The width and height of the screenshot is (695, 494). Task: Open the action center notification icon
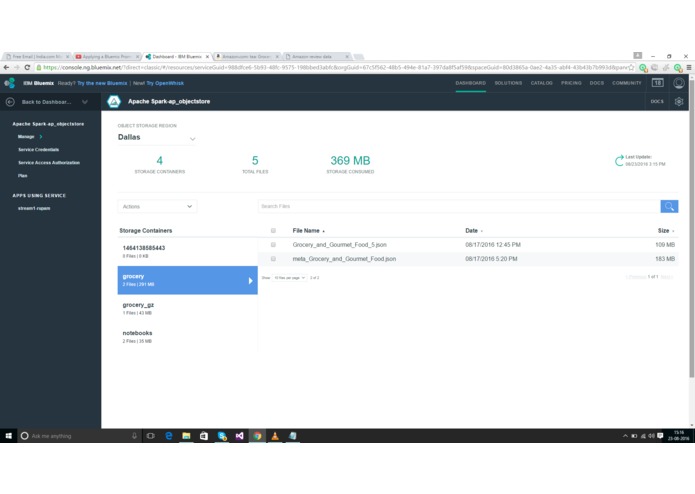click(660, 436)
